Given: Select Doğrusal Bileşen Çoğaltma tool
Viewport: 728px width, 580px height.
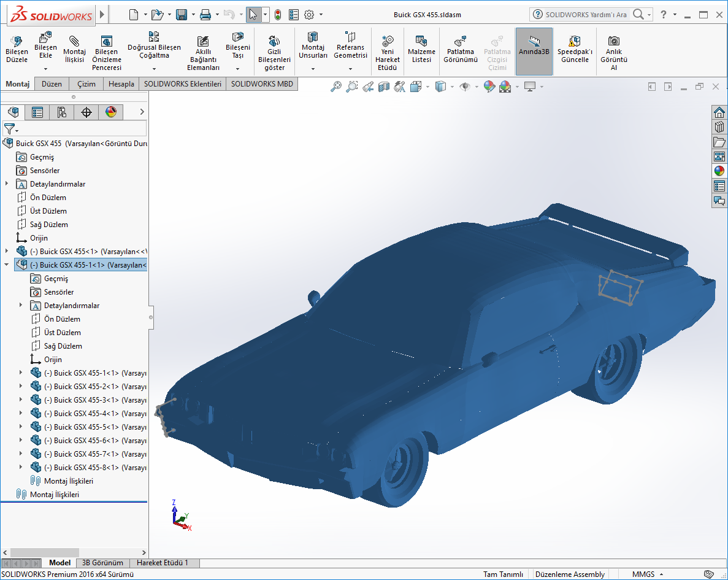Looking at the screenshot, I should point(154,45).
